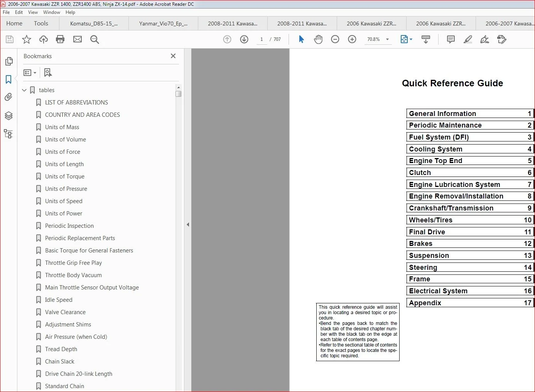Click the Electrical System chapter link
The height and width of the screenshot is (392, 535).
pos(470,291)
